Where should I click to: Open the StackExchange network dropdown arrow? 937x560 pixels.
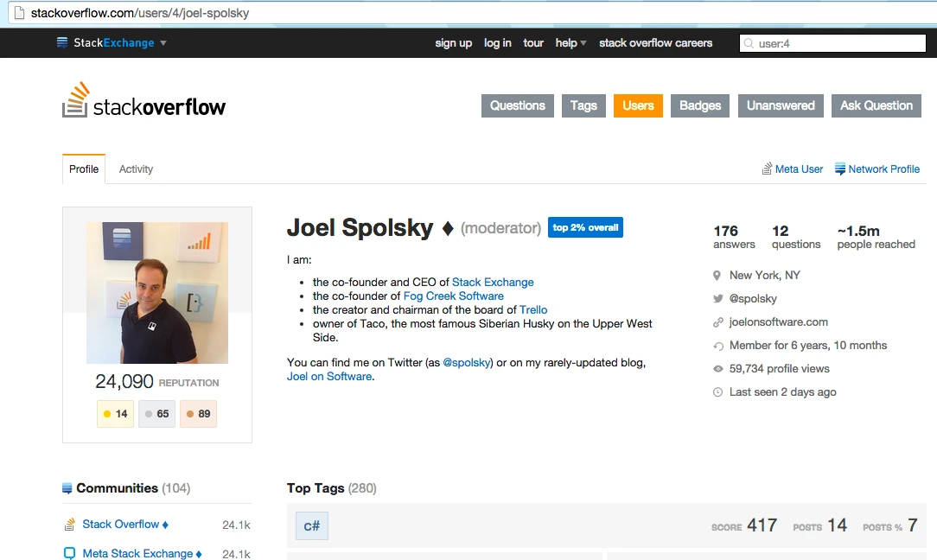[x=163, y=43]
